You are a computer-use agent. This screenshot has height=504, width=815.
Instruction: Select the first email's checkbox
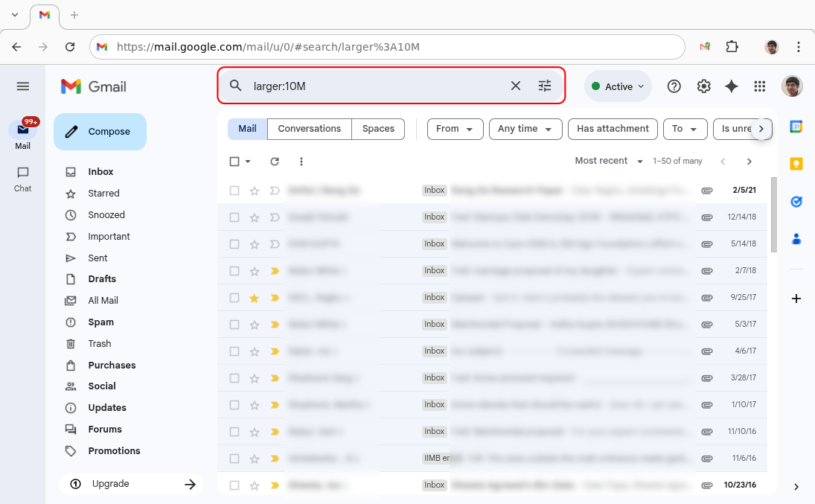234,190
